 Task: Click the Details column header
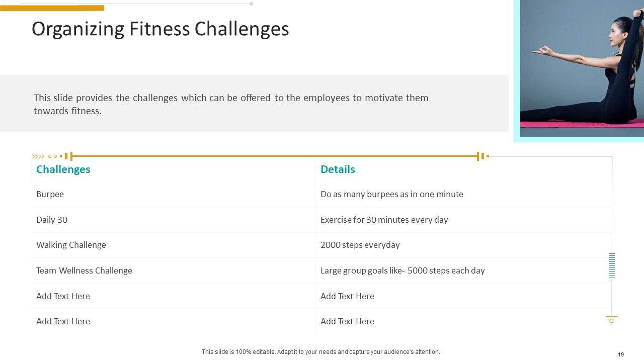338,169
